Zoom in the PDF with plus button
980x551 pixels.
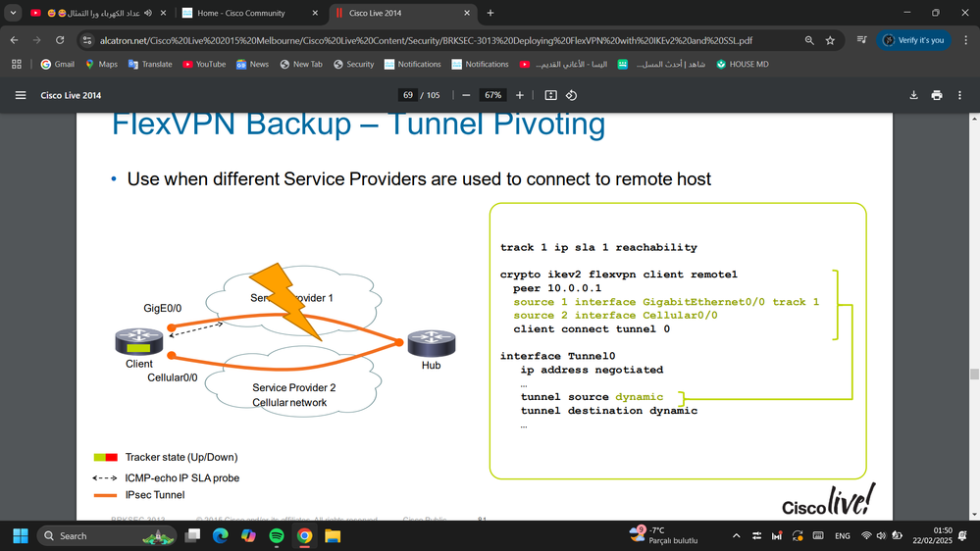click(519, 95)
